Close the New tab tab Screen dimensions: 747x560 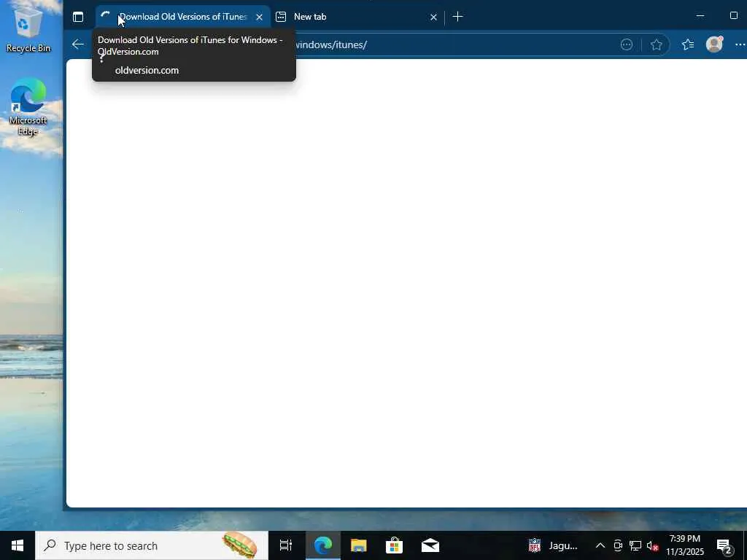click(x=433, y=17)
